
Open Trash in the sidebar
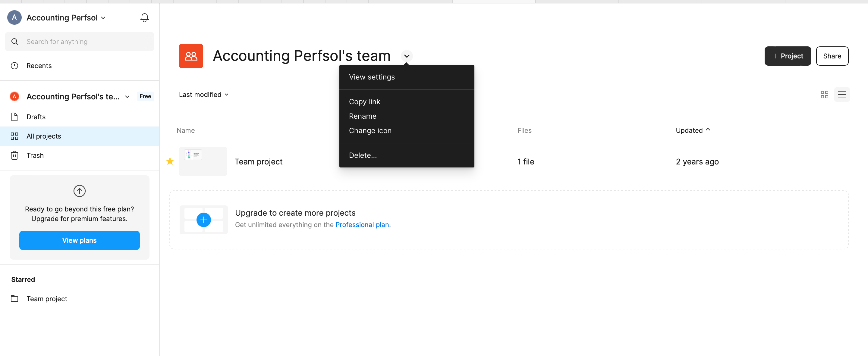(x=80, y=155)
